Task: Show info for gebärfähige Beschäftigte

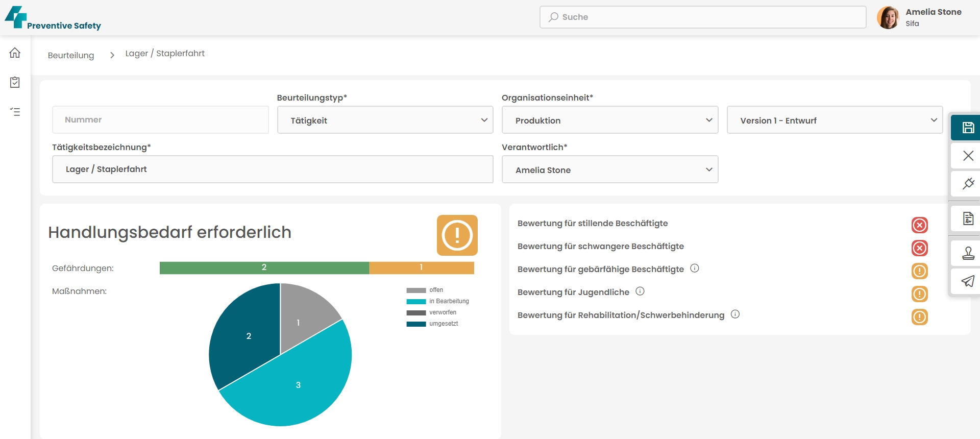Action: coord(695,269)
